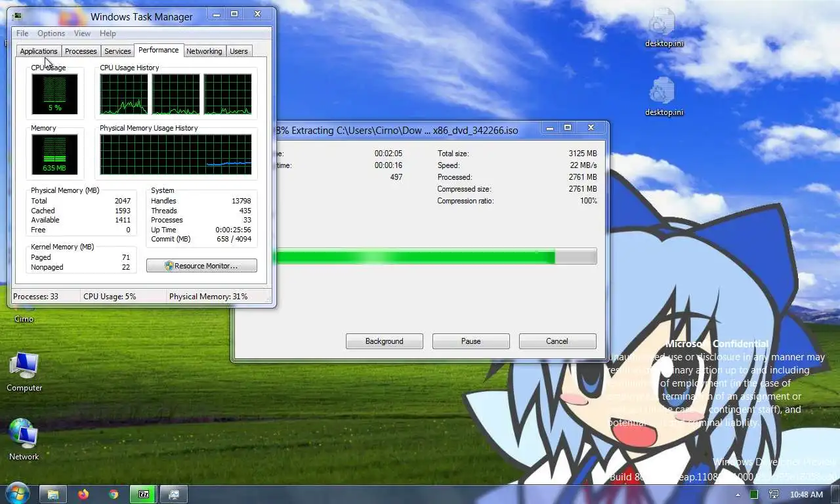Switch to the Processes tab

[81, 51]
